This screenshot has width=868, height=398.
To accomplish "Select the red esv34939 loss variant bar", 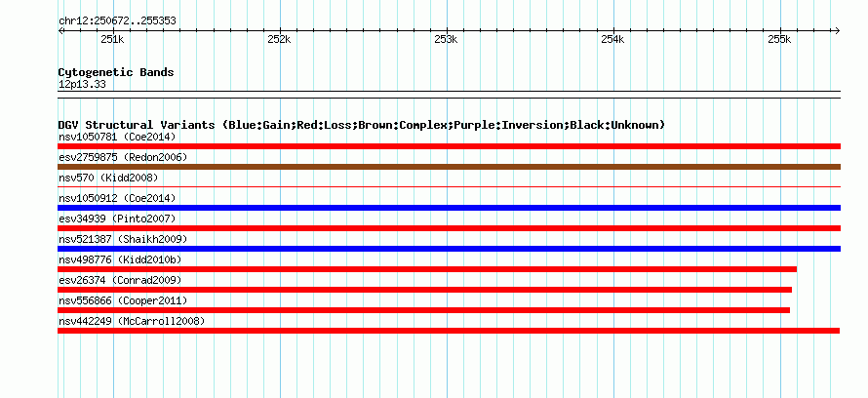I will pos(449,228).
